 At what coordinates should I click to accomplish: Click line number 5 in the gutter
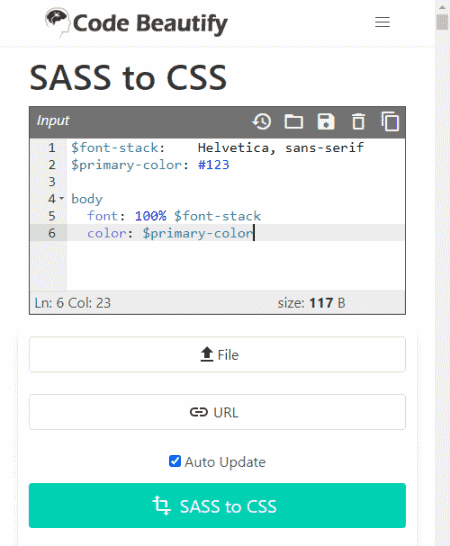tap(52, 216)
